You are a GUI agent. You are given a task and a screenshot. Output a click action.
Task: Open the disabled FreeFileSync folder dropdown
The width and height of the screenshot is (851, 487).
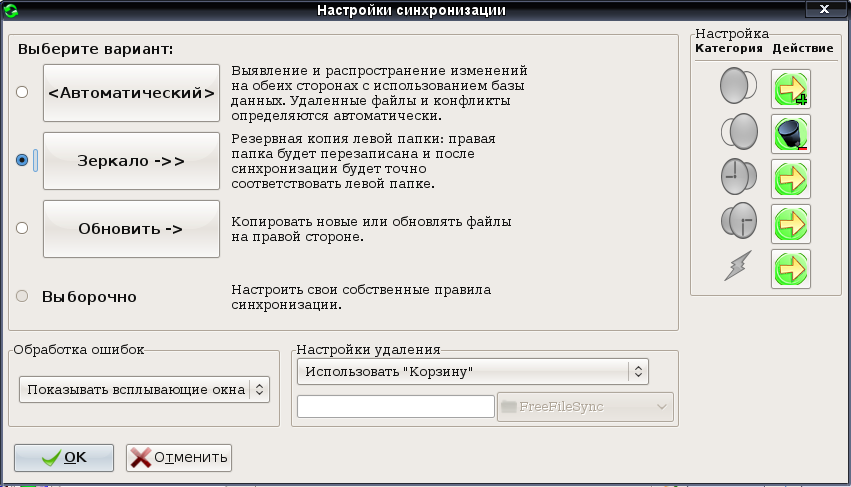click(x=585, y=407)
